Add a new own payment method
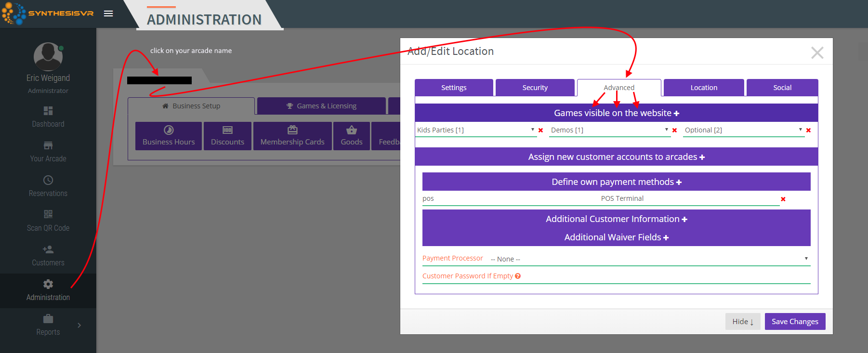This screenshot has height=353, width=868. click(679, 183)
